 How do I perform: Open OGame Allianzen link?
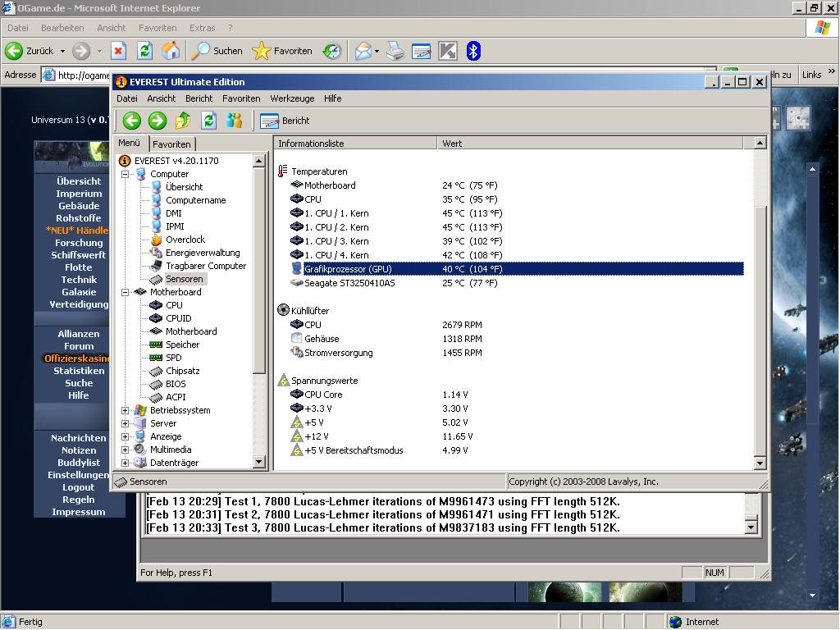pos(79,334)
